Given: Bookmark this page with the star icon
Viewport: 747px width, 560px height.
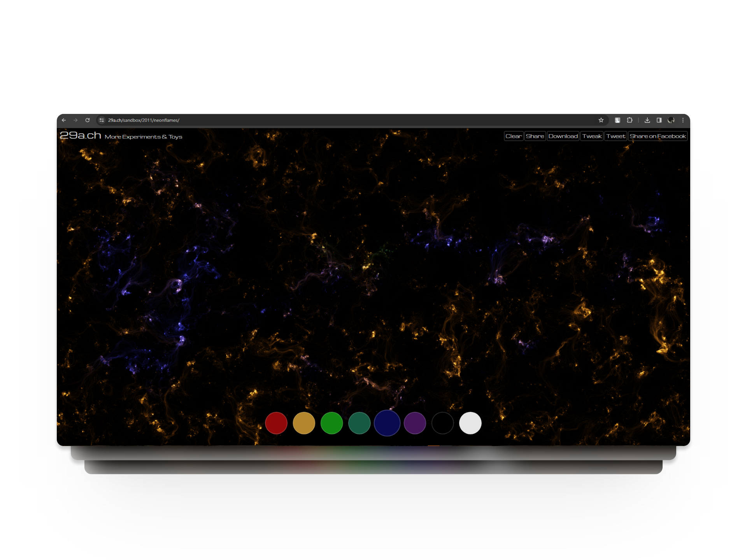Looking at the screenshot, I should pyautogui.click(x=601, y=120).
